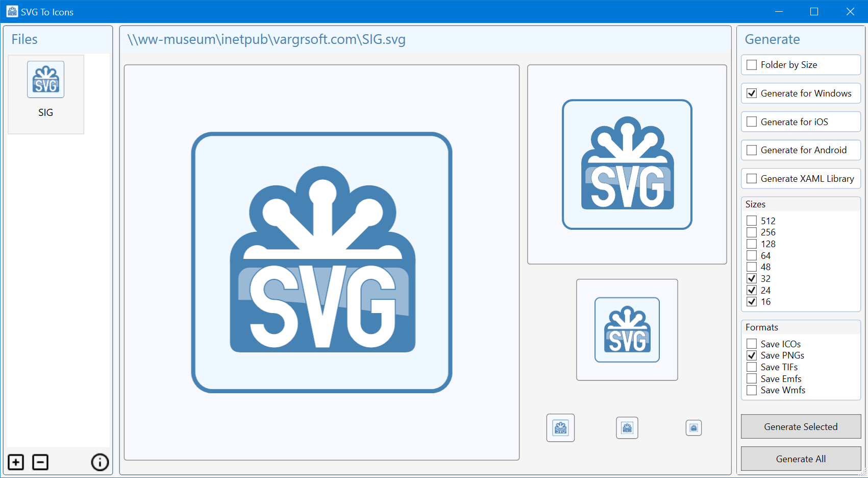Click the 32 size preview icon

[x=627, y=428]
